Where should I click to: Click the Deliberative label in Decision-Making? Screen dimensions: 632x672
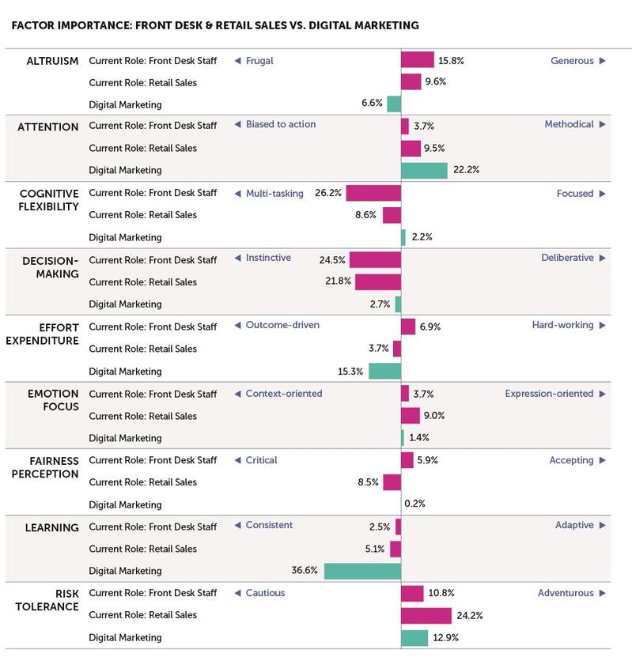tap(567, 258)
